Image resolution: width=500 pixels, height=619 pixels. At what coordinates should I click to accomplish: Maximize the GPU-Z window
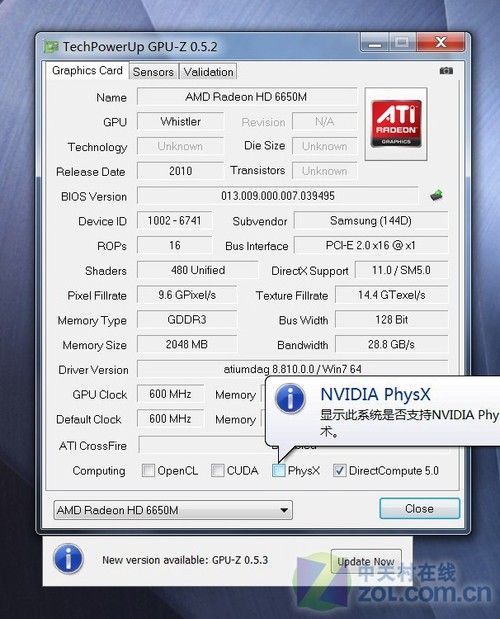coord(402,42)
